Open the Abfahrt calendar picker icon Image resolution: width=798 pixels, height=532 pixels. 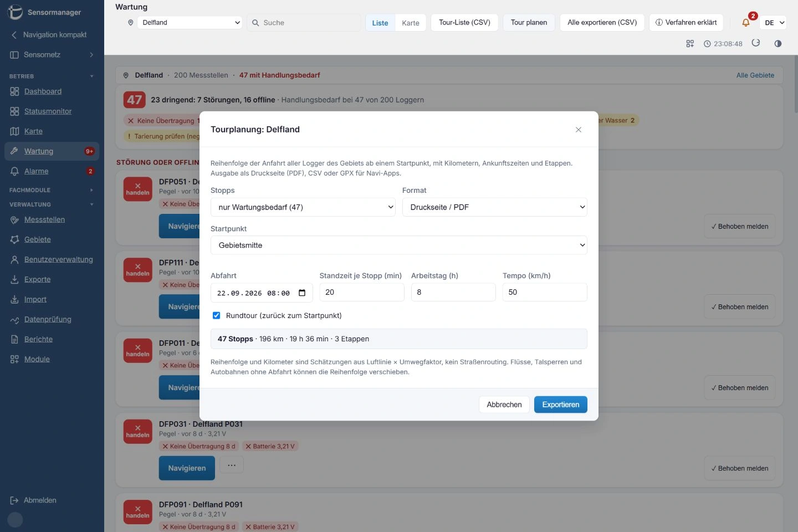click(x=302, y=293)
